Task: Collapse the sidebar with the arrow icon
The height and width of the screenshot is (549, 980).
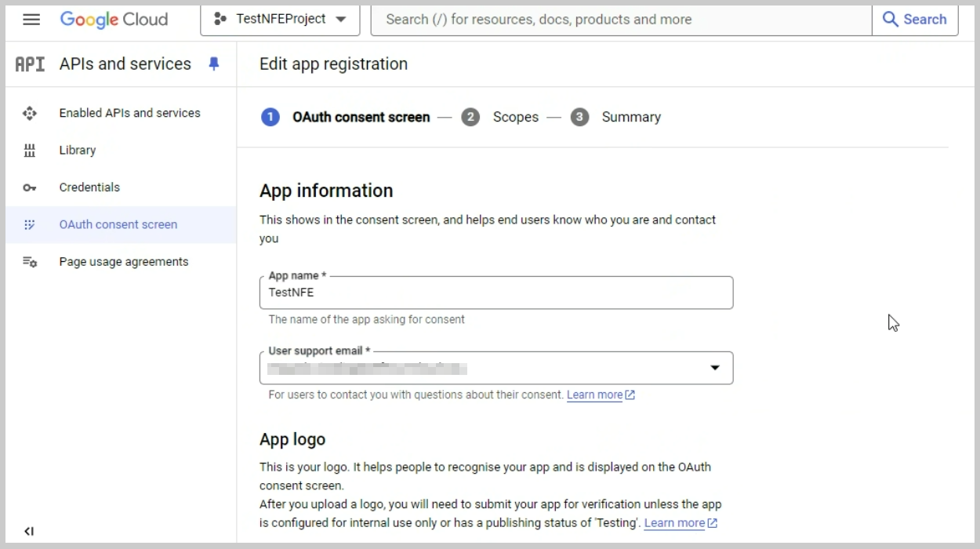Action: tap(29, 531)
